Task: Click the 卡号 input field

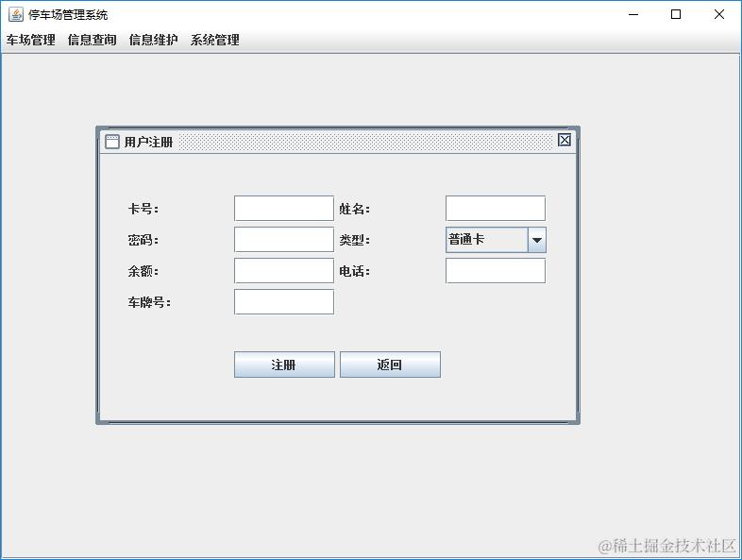Action: click(284, 209)
